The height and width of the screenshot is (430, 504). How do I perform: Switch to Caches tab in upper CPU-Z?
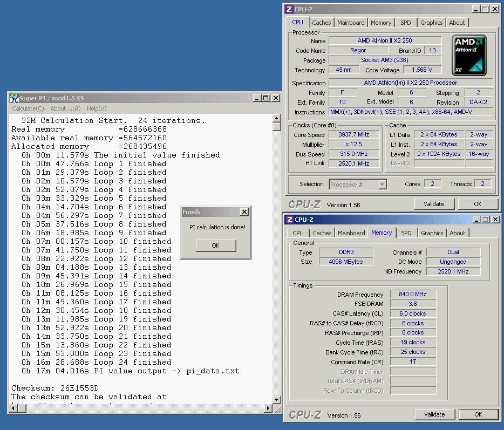[x=322, y=23]
